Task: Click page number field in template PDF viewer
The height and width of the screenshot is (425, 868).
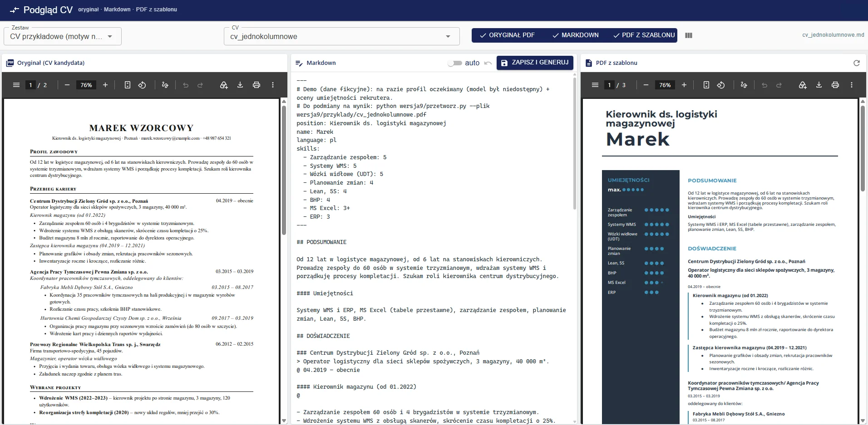Action: tap(609, 85)
